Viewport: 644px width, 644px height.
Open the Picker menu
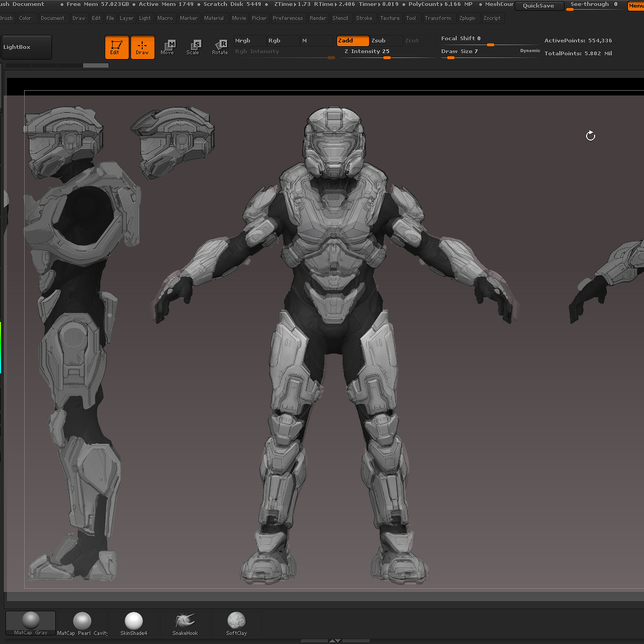tap(259, 18)
